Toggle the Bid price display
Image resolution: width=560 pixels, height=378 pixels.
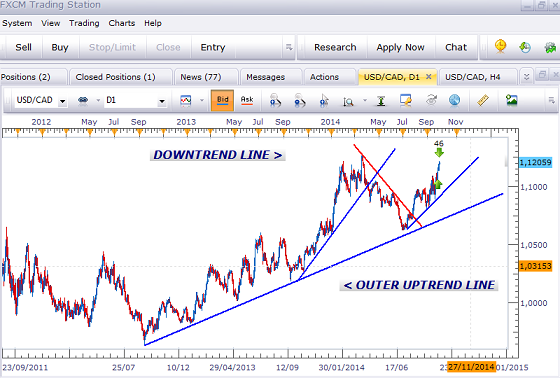[222, 100]
